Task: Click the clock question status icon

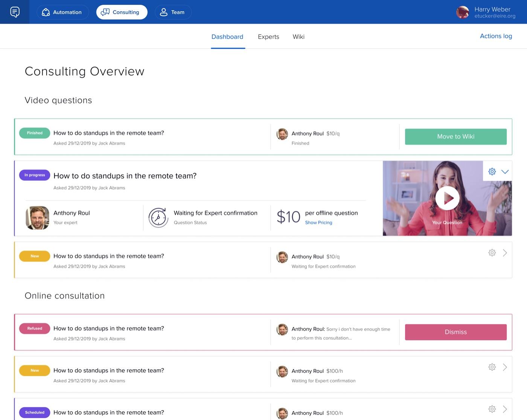Action: (158, 217)
